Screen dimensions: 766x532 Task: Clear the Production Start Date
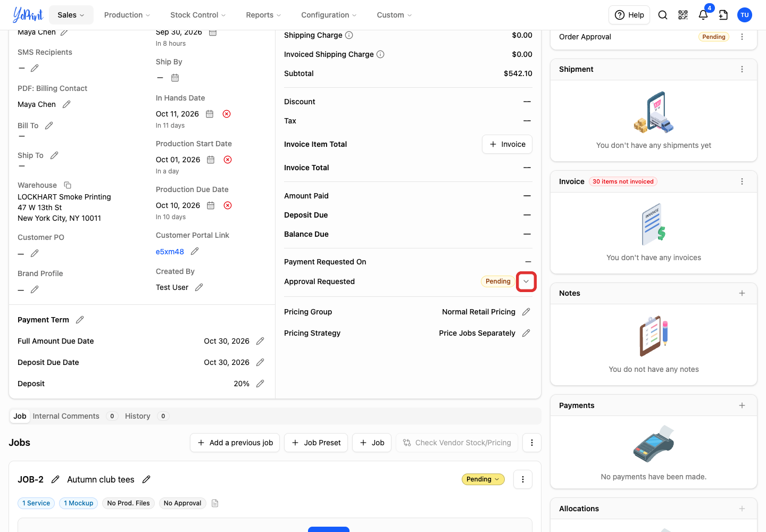[228, 160]
